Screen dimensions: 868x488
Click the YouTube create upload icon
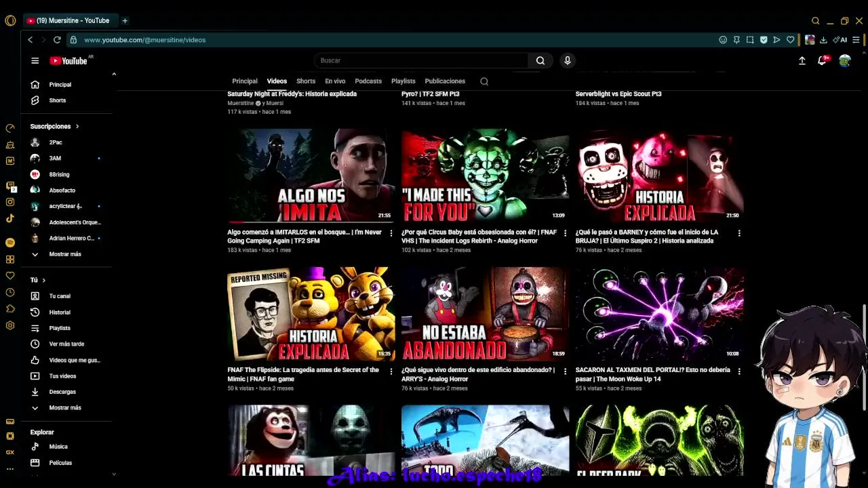point(802,60)
